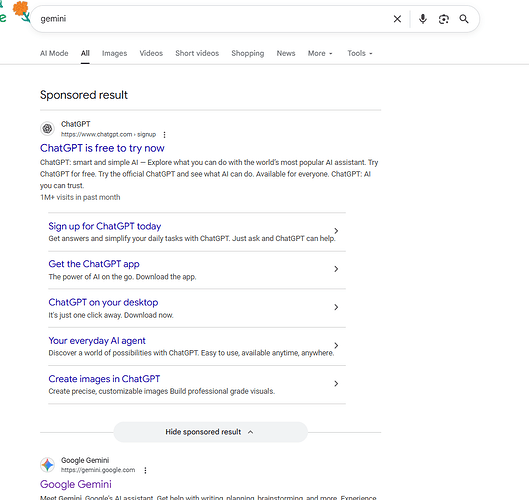
Task: Open the Google Gemini result link
Action: 76,484
